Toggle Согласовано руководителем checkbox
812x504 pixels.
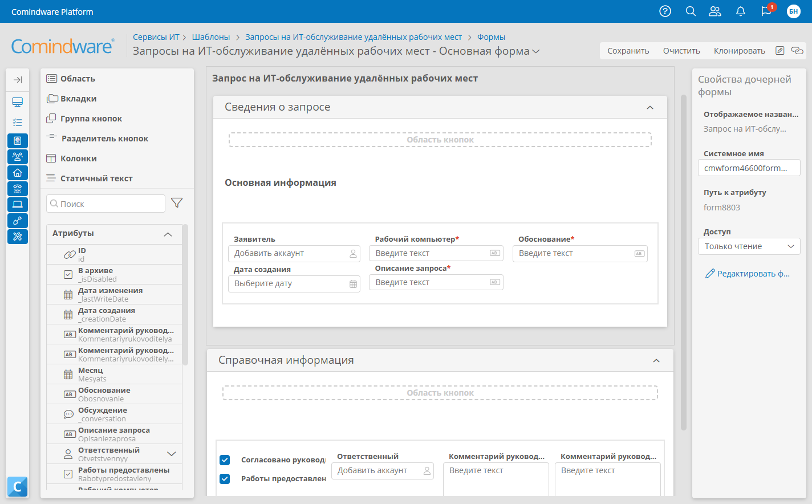tap(225, 460)
